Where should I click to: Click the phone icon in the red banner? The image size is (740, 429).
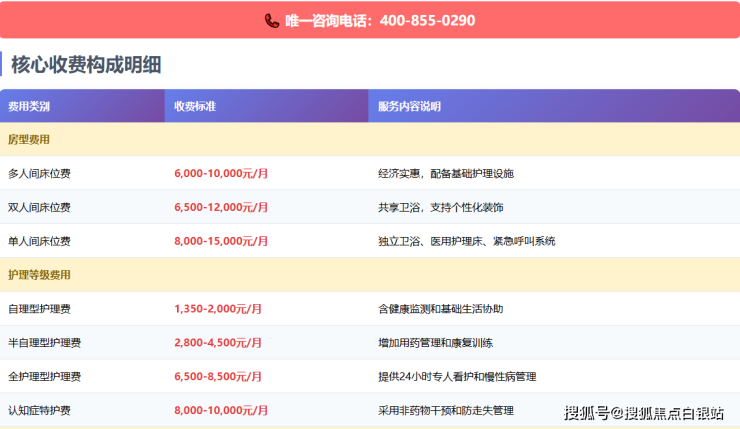tap(272, 20)
